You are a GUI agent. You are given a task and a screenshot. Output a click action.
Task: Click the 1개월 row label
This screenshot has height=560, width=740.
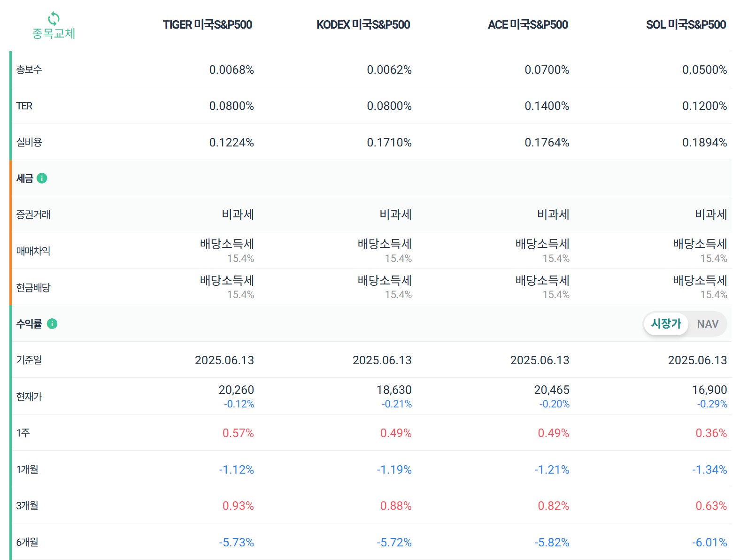pyautogui.click(x=27, y=469)
